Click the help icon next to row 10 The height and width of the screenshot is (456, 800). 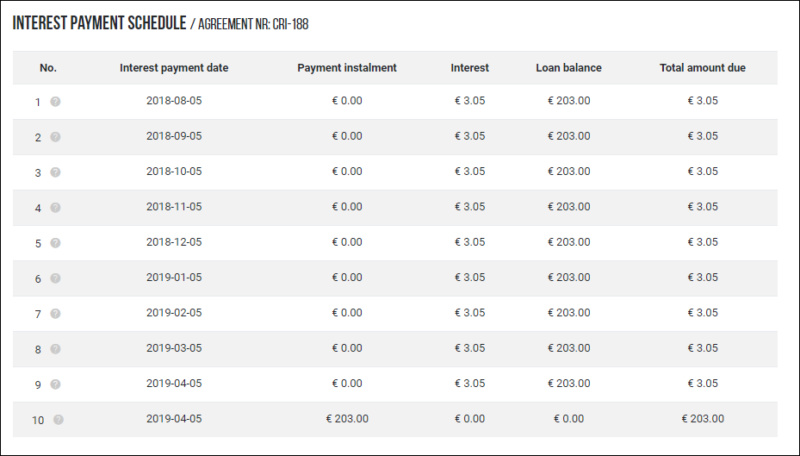point(58,419)
